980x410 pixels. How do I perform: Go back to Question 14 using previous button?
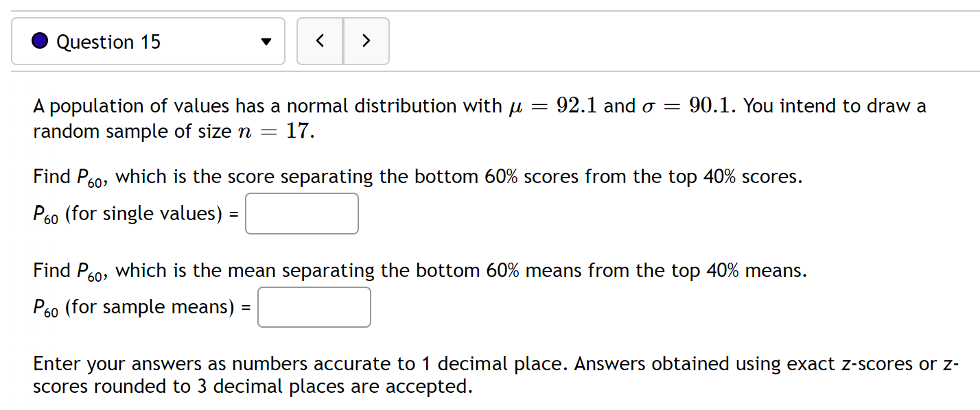tap(320, 40)
